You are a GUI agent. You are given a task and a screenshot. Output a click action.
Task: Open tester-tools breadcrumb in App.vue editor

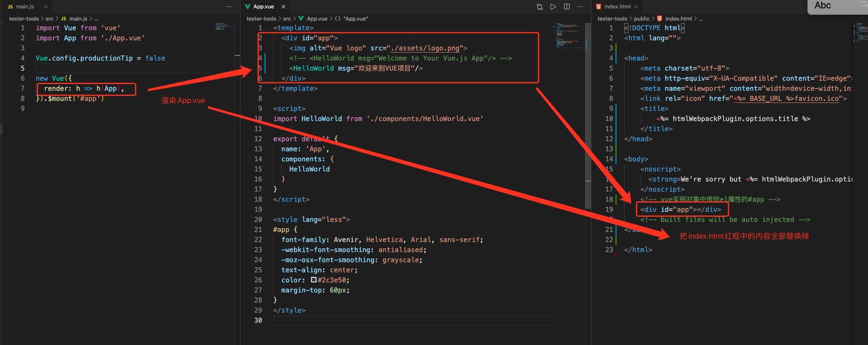point(261,18)
